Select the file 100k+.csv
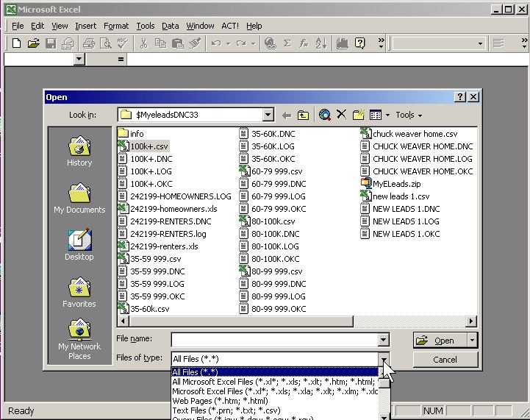The width and height of the screenshot is (530, 420). tap(143, 146)
